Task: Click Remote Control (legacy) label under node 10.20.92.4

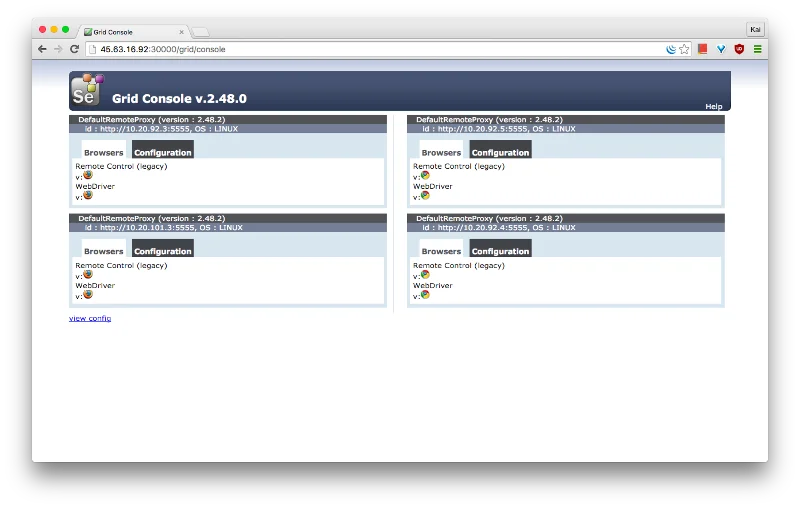Action: coord(459,265)
